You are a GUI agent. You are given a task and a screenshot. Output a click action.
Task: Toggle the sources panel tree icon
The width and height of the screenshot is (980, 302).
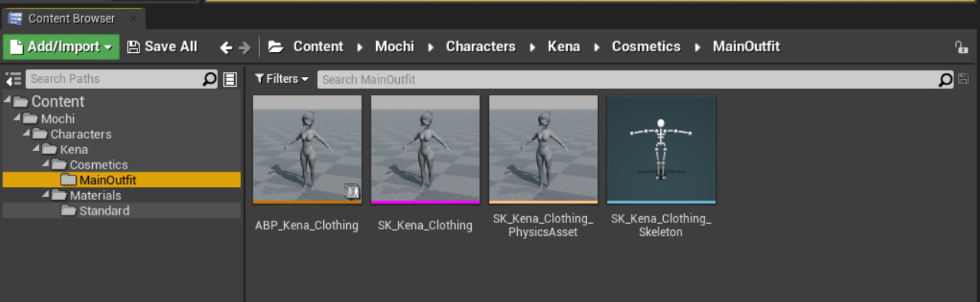pyautogui.click(x=13, y=79)
